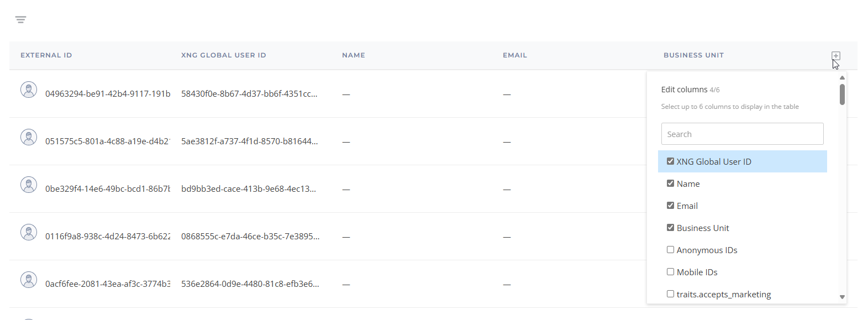The image size is (868, 320).
Task: Enable traits.accepts_marketing column
Action: tap(670, 294)
